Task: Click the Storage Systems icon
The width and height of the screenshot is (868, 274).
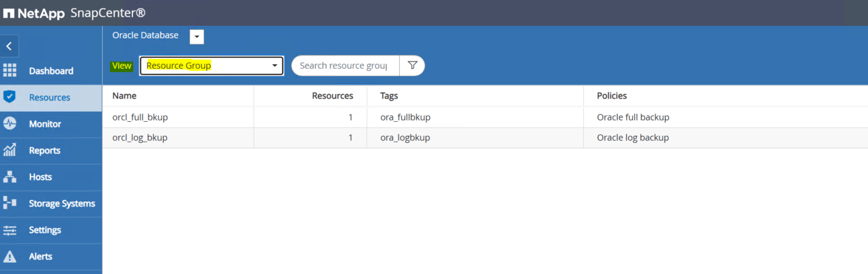Action: (9, 203)
